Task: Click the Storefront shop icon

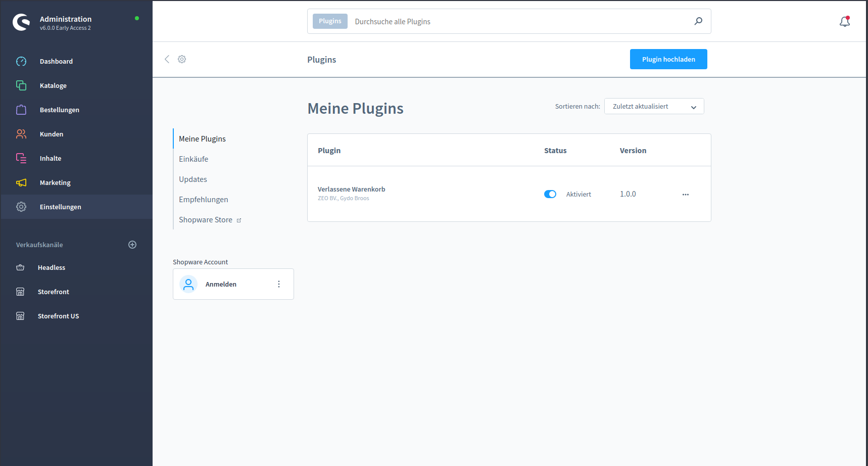Action: [x=20, y=292]
